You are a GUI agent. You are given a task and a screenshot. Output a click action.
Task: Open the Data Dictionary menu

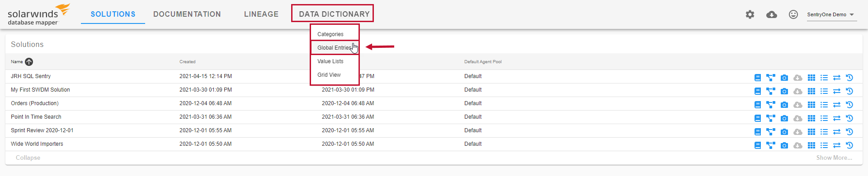click(334, 14)
